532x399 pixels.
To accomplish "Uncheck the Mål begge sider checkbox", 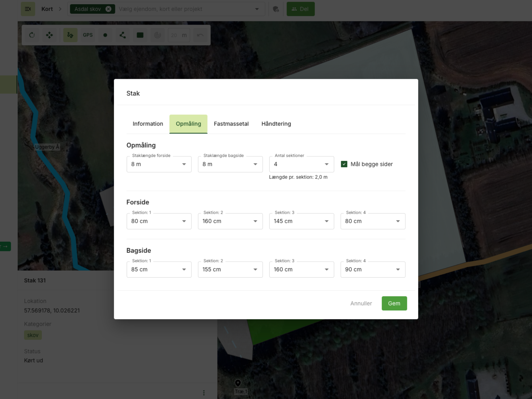I will click(x=344, y=164).
